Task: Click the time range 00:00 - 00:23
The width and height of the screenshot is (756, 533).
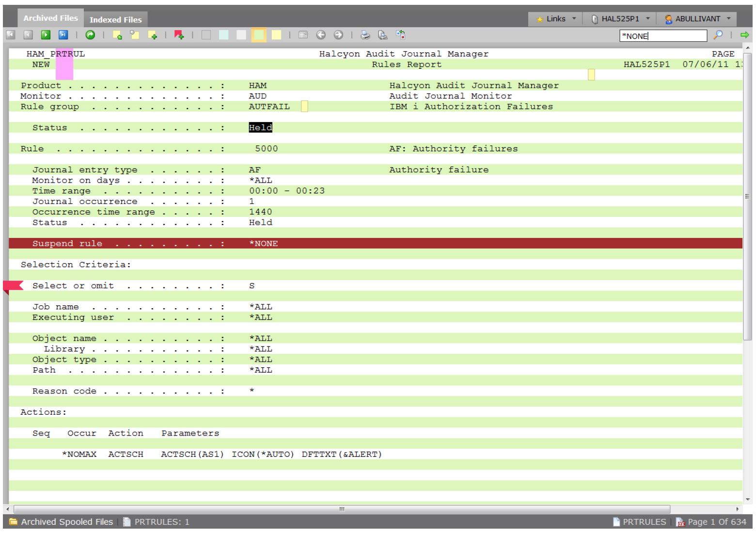Action: pyautogui.click(x=287, y=191)
